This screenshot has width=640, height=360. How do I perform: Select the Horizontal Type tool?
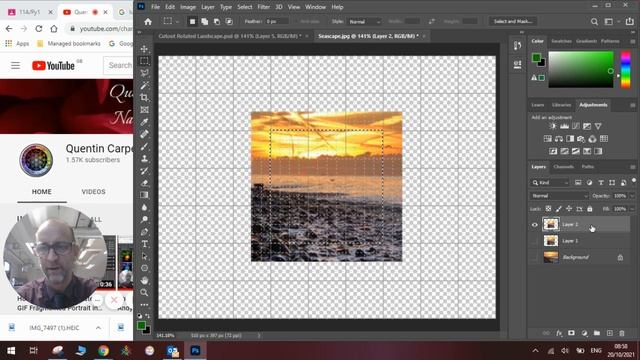point(144,244)
